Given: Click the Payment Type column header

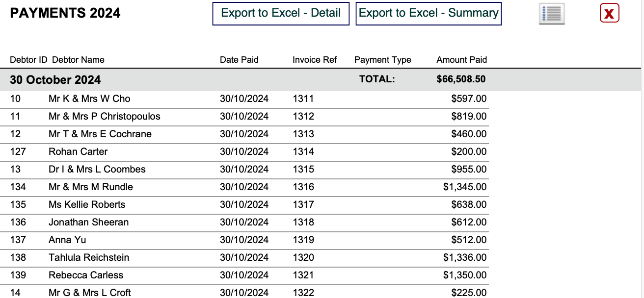Looking at the screenshot, I should pyautogui.click(x=383, y=60).
